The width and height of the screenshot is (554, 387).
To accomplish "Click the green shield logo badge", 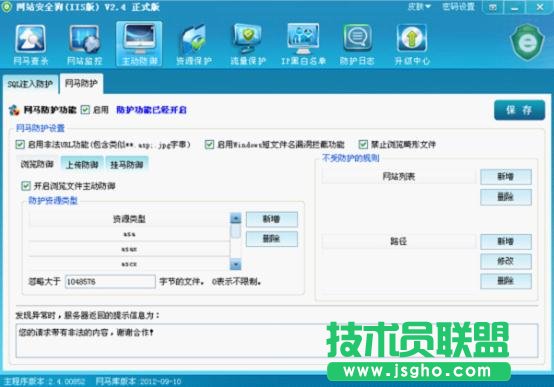I will (x=527, y=42).
